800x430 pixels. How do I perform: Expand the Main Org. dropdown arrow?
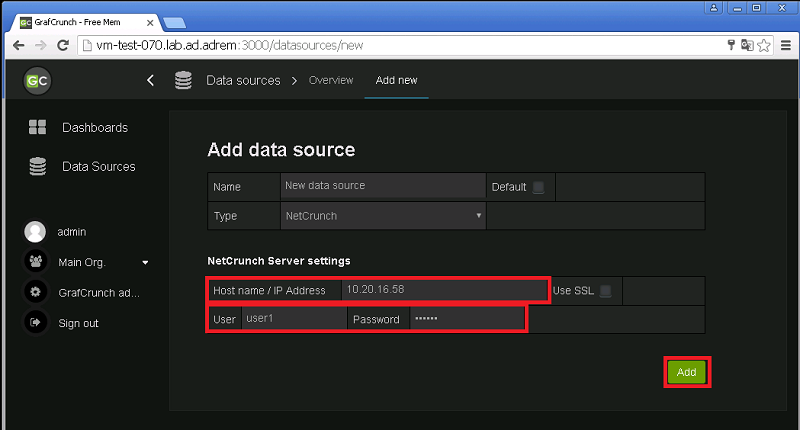(145, 263)
